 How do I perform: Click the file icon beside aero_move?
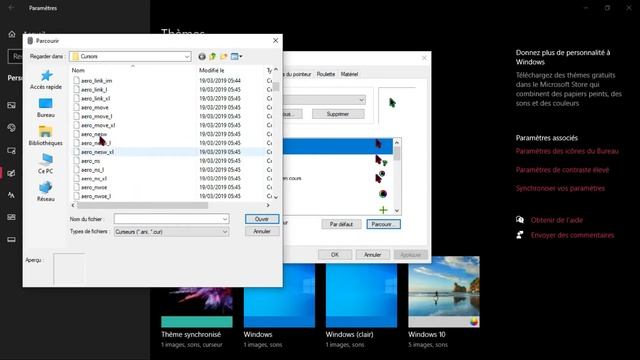(76, 107)
